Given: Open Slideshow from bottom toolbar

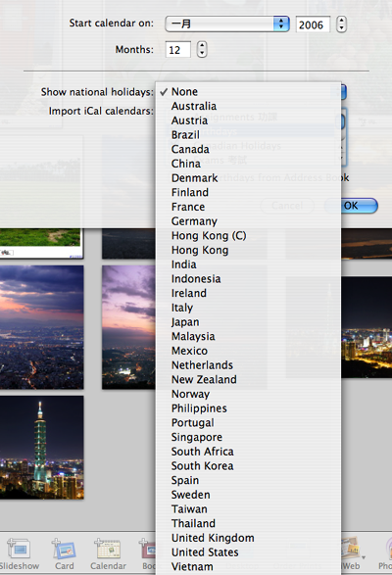Looking at the screenshot, I should (x=19, y=554).
